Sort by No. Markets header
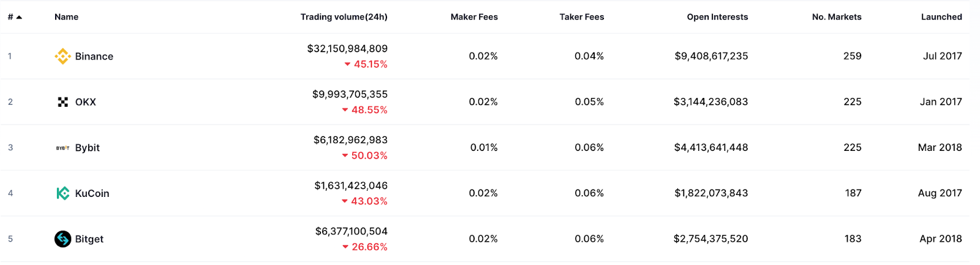Image resolution: width=980 pixels, height=265 pixels. tap(836, 17)
